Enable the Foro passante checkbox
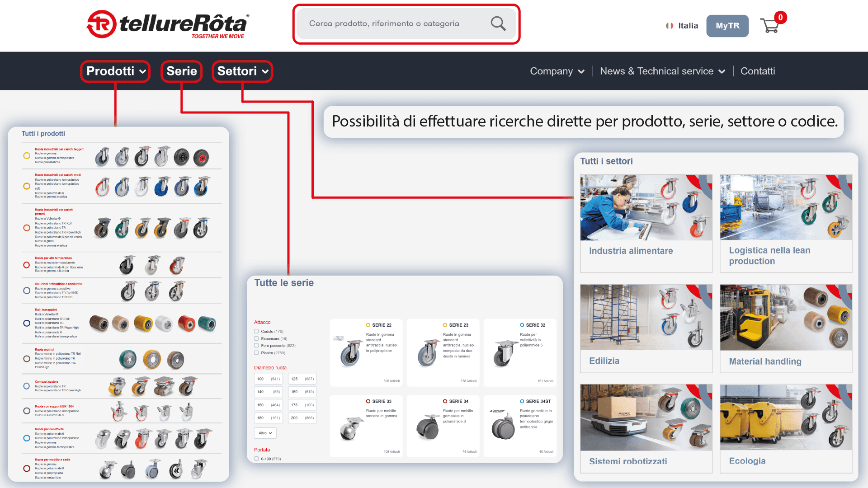 point(256,346)
